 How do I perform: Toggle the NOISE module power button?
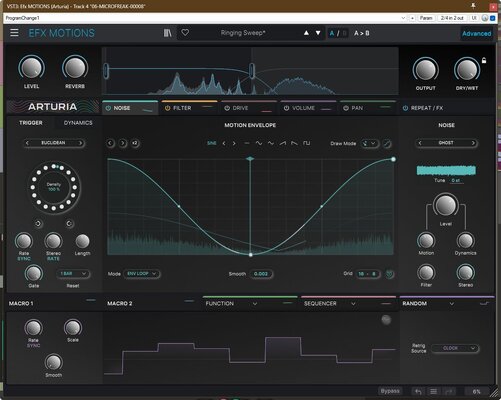pos(108,108)
